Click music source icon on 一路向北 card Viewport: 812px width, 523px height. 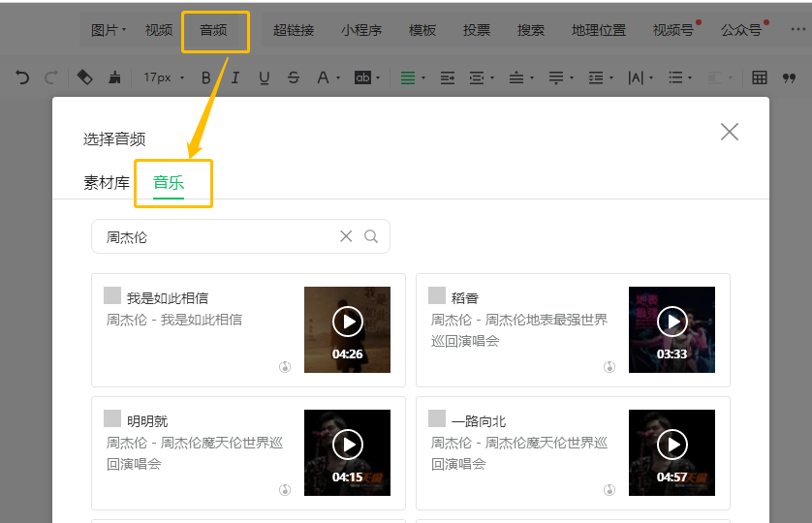(x=609, y=490)
